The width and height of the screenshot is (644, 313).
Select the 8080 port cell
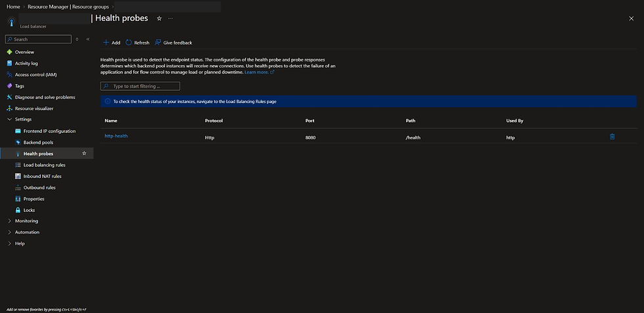[x=310, y=137]
